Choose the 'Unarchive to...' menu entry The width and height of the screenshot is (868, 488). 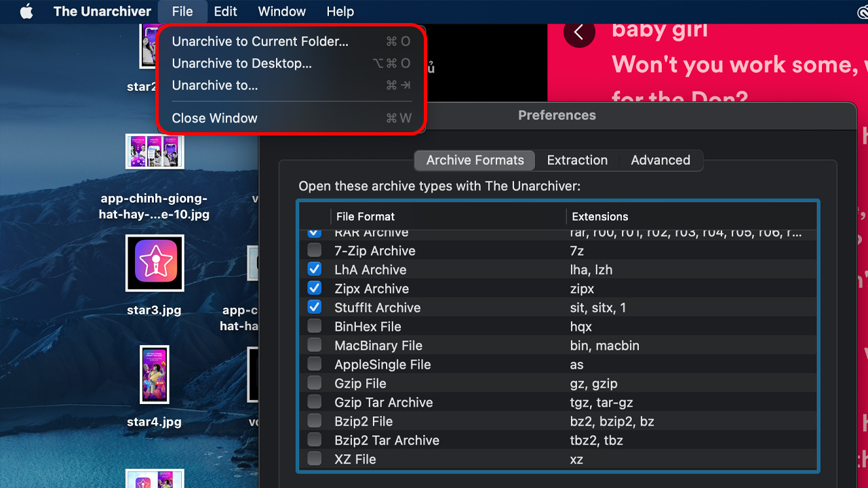coord(292,85)
